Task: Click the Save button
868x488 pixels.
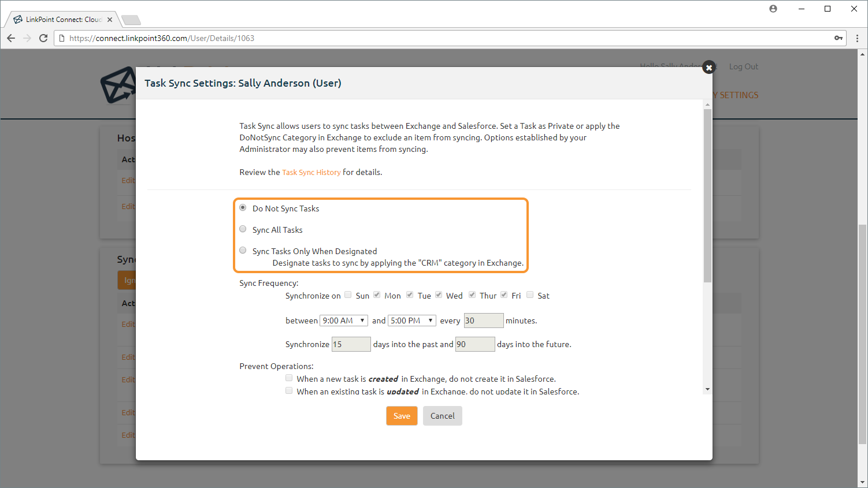Action: tap(402, 416)
